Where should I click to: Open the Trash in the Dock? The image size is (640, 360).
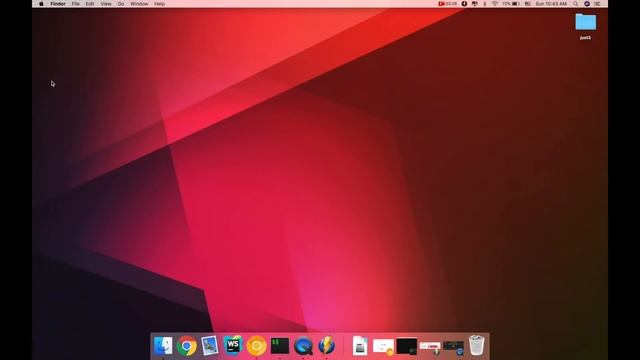tap(476, 345)
